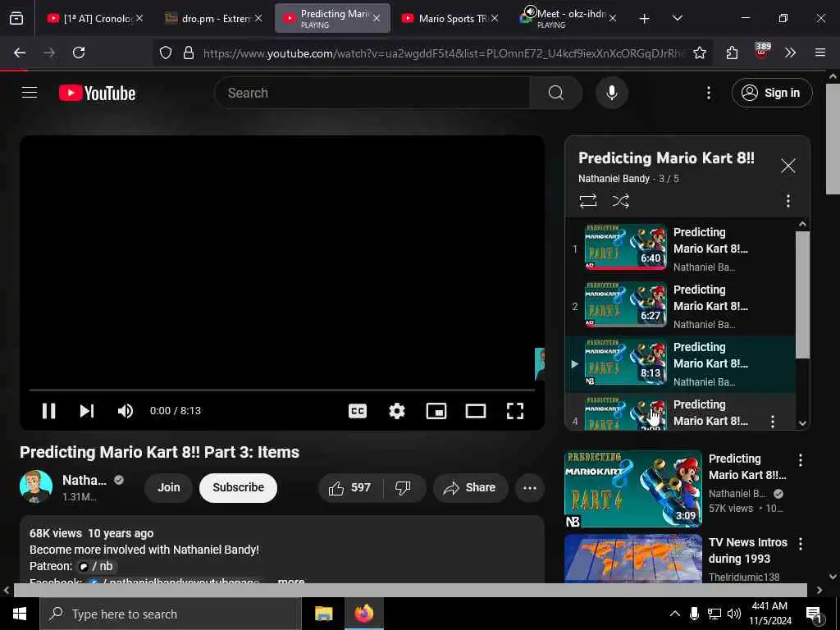This screenshot has width=840, height=630.
Task: Close the Predicting Mario playing tab
Action: (377, 18)
